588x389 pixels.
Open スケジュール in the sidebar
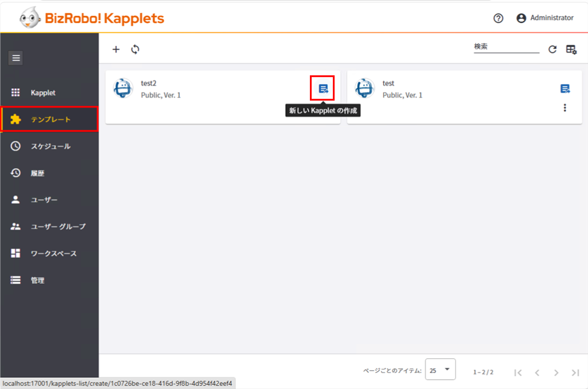click(49, 146)
